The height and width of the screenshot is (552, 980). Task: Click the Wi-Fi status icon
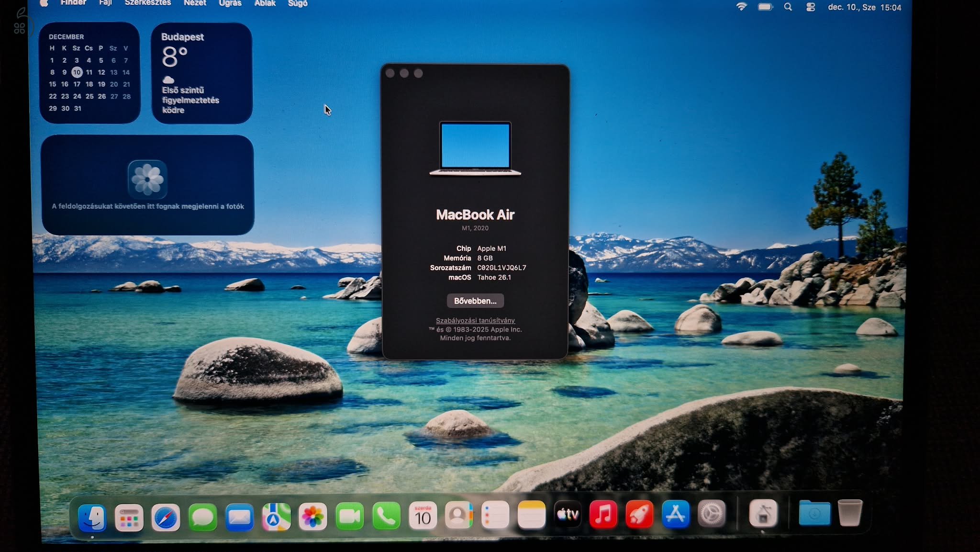[x=742, y=7]
